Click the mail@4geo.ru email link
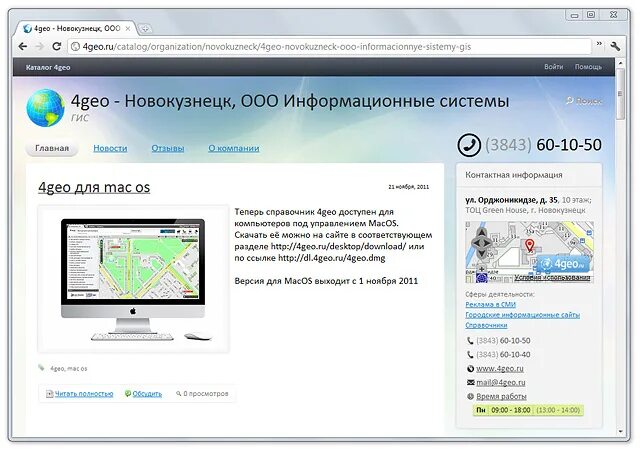 pos(501,383)
